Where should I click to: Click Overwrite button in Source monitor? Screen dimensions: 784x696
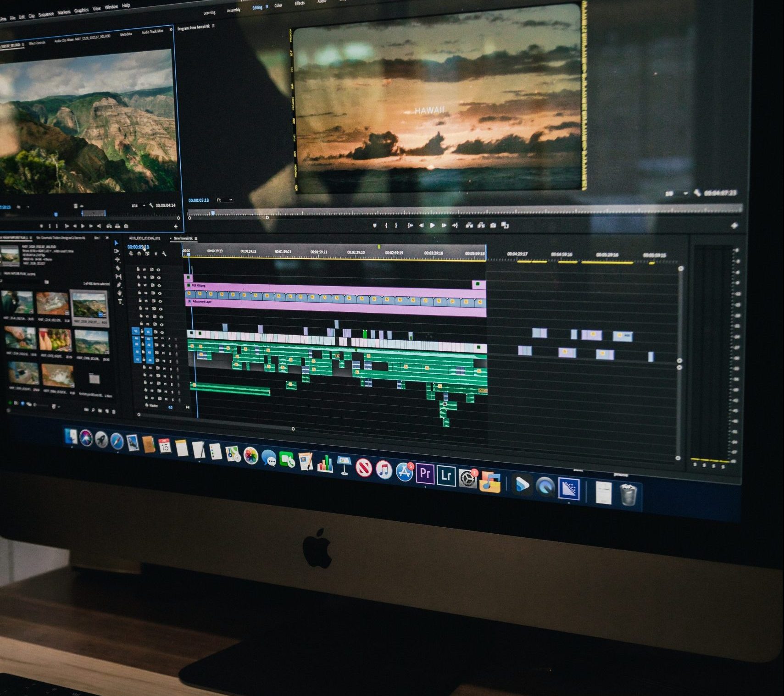pos(117,226)
